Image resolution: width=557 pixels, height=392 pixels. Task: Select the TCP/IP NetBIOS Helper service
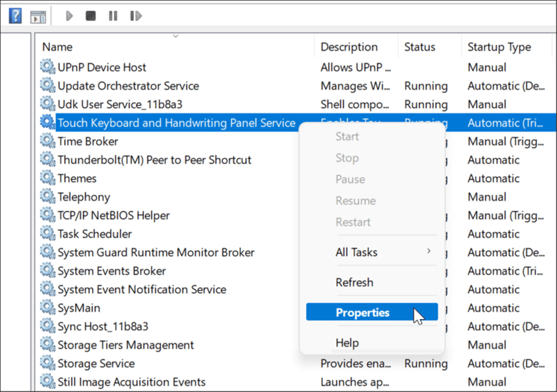[x=114, y=215]
